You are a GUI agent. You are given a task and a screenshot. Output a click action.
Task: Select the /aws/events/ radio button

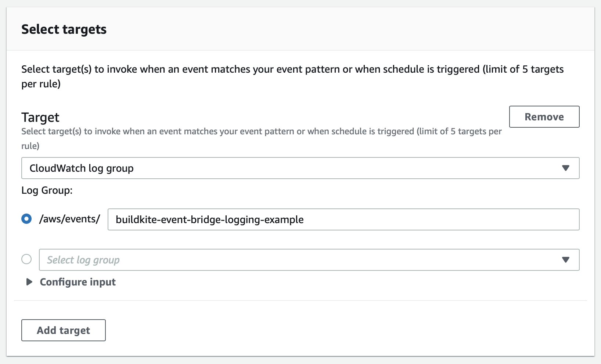click(26, 219)
